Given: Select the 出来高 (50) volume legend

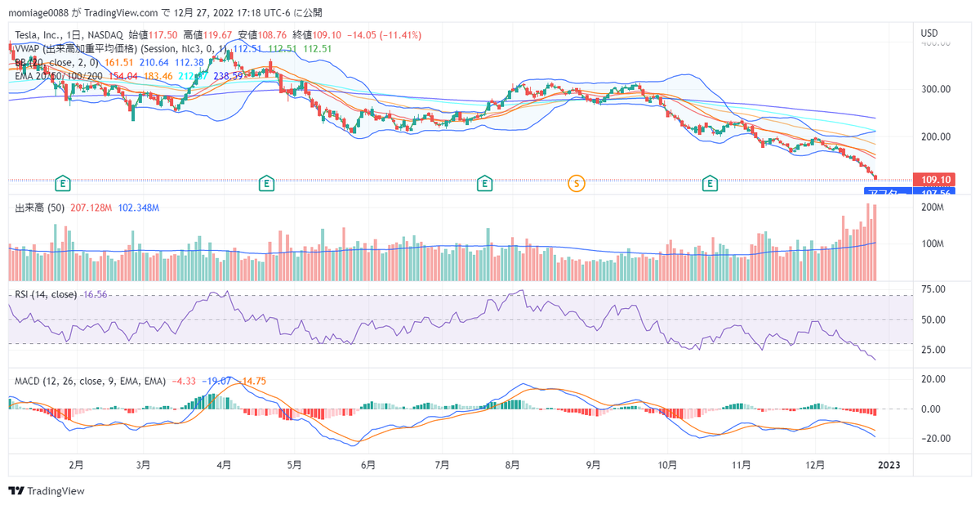Looking at the screenshot, I should [x=41, y=208].
